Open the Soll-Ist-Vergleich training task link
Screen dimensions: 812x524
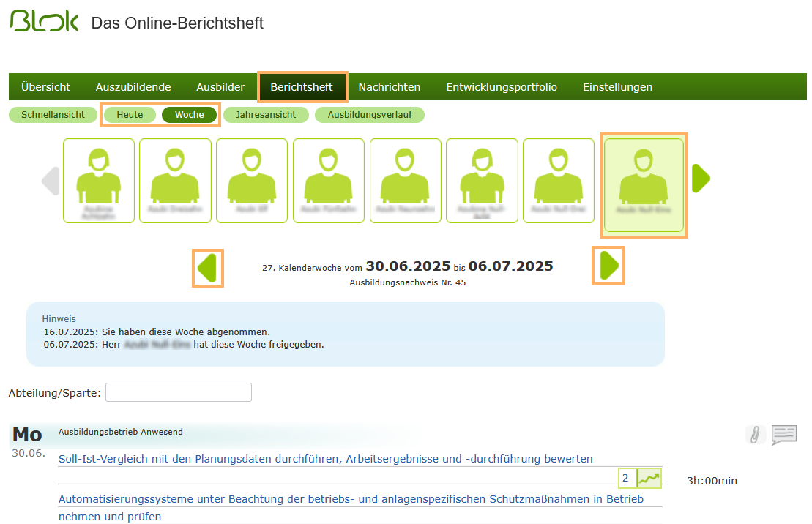pyautogui.click(x=327, y=458)
